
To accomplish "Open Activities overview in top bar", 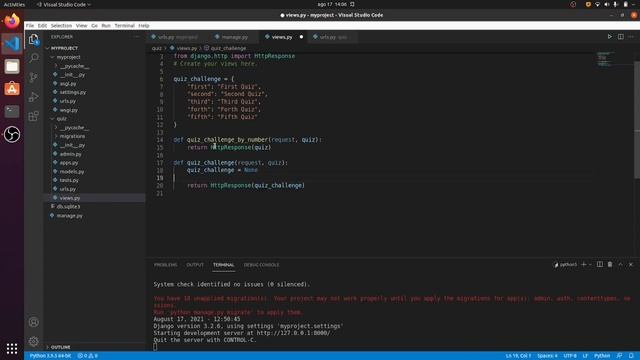I will [14, 4].
